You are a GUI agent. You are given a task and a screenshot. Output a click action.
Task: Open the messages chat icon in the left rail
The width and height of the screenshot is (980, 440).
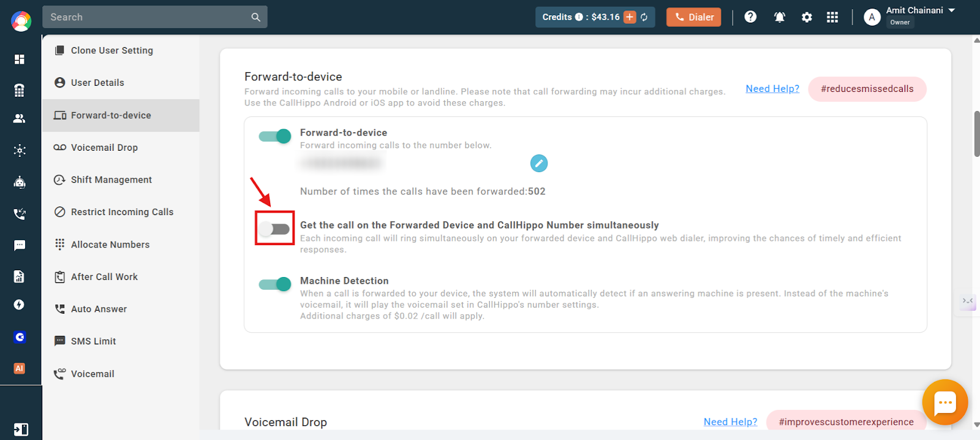pos(20,245)
